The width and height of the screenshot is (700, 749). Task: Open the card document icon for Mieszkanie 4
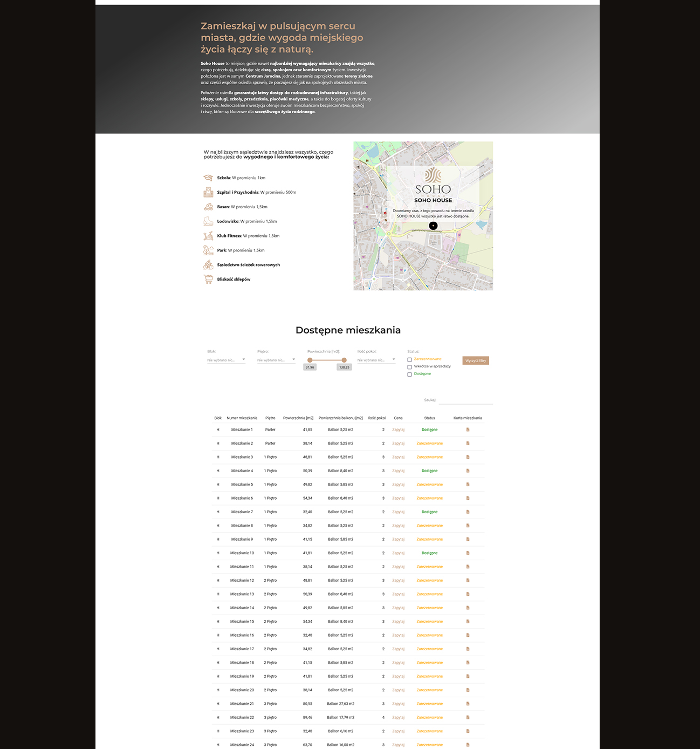tap(468, 471)
